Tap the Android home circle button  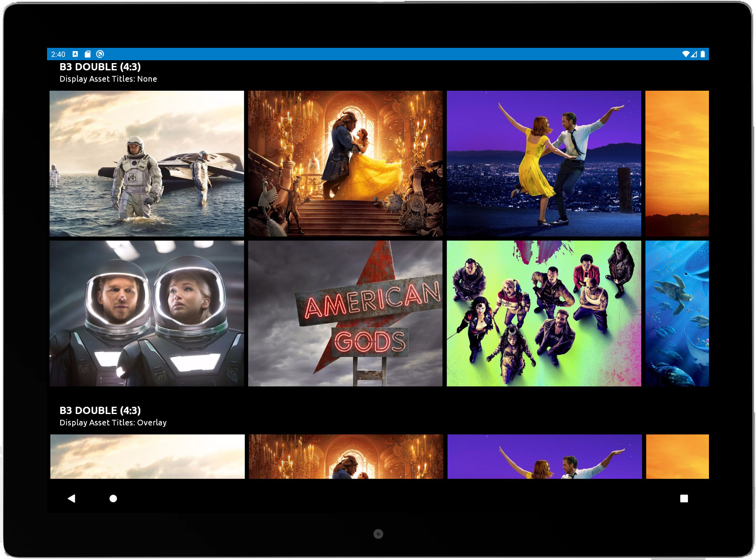(x=113, y=498)
